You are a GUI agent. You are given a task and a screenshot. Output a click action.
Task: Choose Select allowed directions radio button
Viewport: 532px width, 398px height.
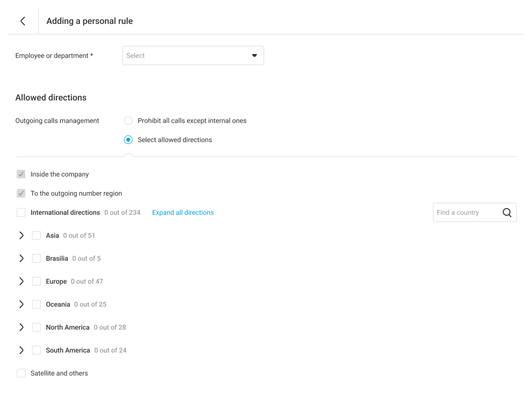click(x=128, y=140)
